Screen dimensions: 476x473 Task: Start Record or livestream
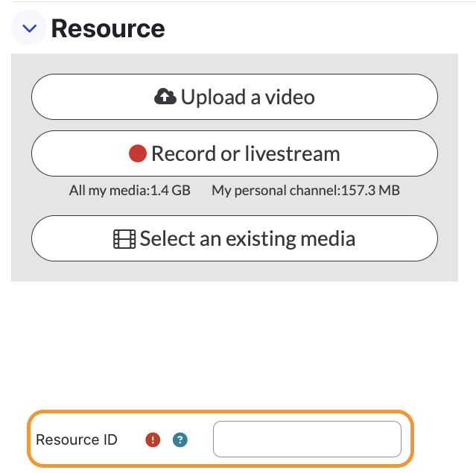coord(235,153)
